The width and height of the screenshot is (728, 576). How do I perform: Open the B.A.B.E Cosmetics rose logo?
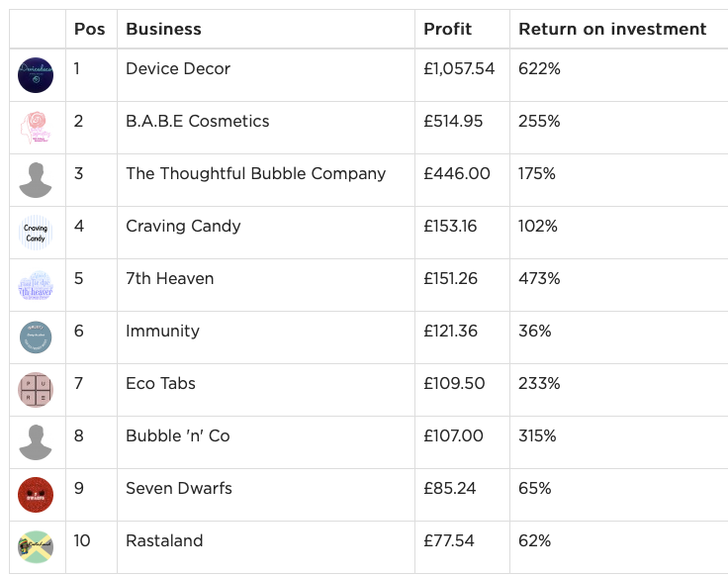(x=36, y=128)
